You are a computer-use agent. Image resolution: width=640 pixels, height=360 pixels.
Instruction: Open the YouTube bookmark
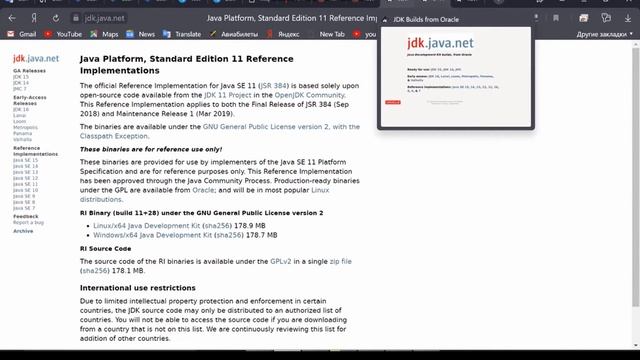point(63,34)
